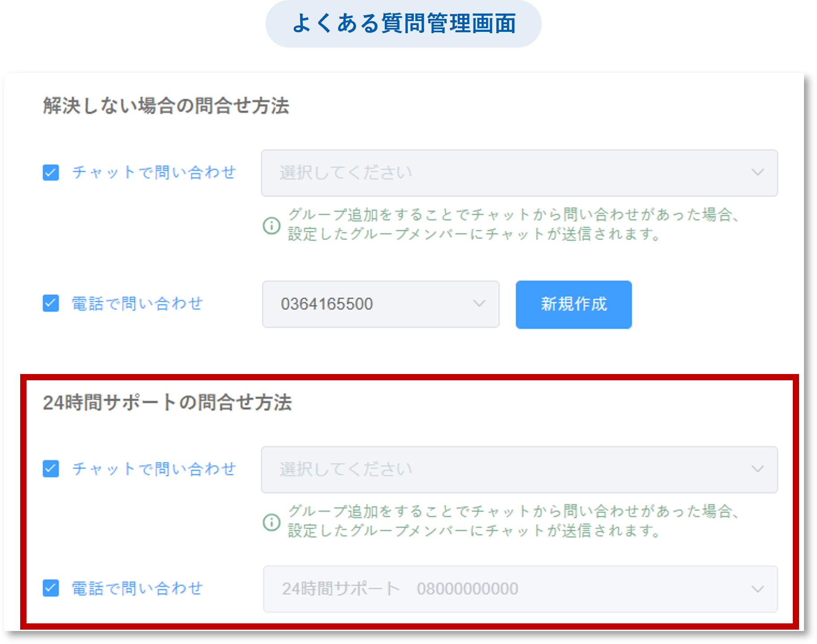
Task: Click info icon in 24時間サポート section note
Action: 271,522
